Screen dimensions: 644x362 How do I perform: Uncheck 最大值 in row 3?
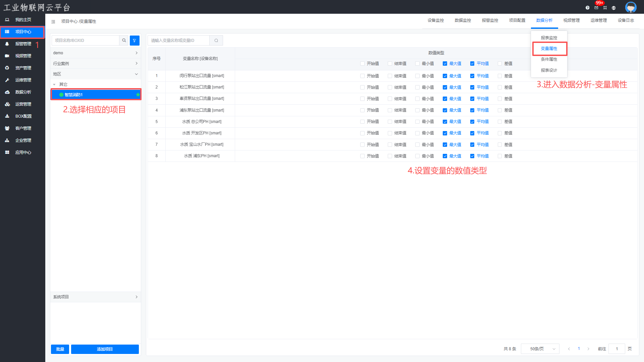(445, 99)
